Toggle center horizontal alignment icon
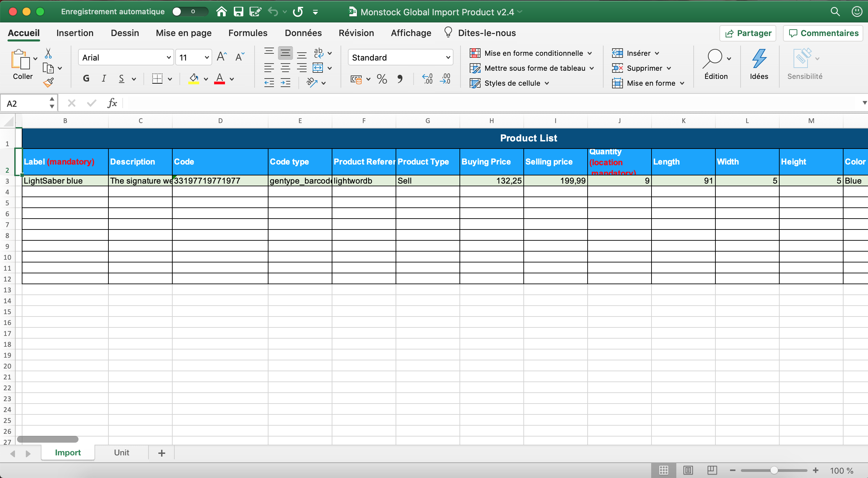This screenshot has height=478, width=868. [285, 68]
